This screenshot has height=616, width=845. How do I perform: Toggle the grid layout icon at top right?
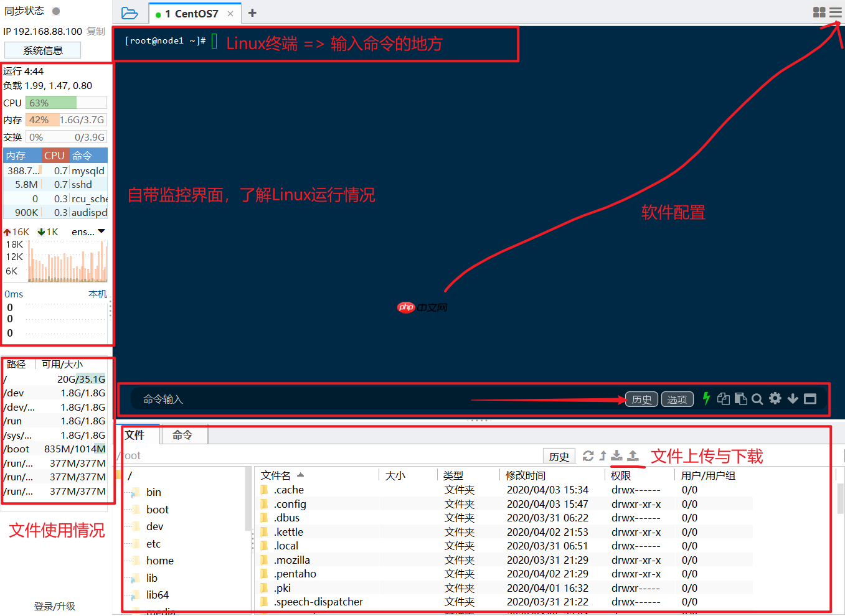point(819,11)
